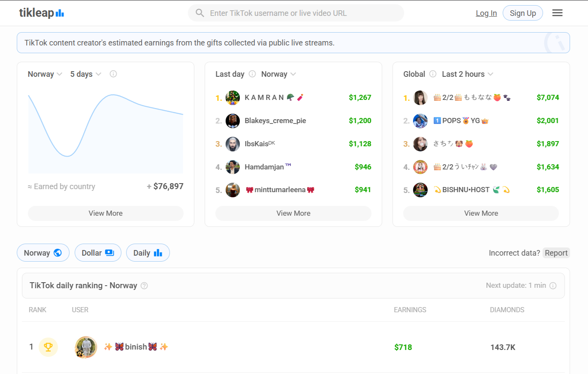Open Hamdamjan's avatar picture
The width and height of the screenshot is (588, 374).
click(232, 167)
